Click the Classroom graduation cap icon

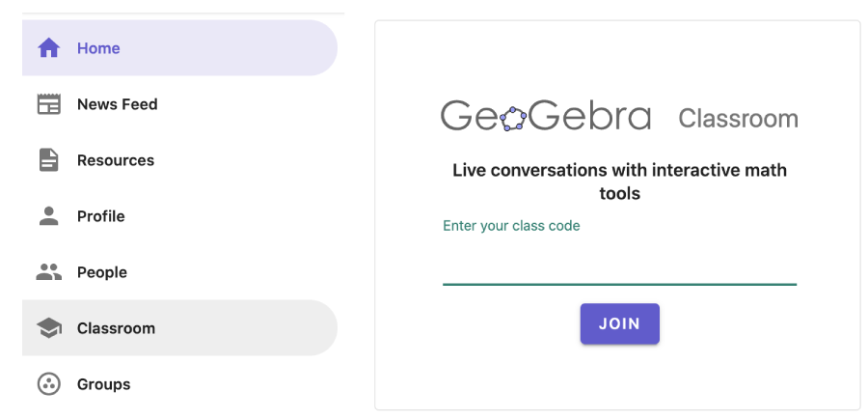click(49, 328)
